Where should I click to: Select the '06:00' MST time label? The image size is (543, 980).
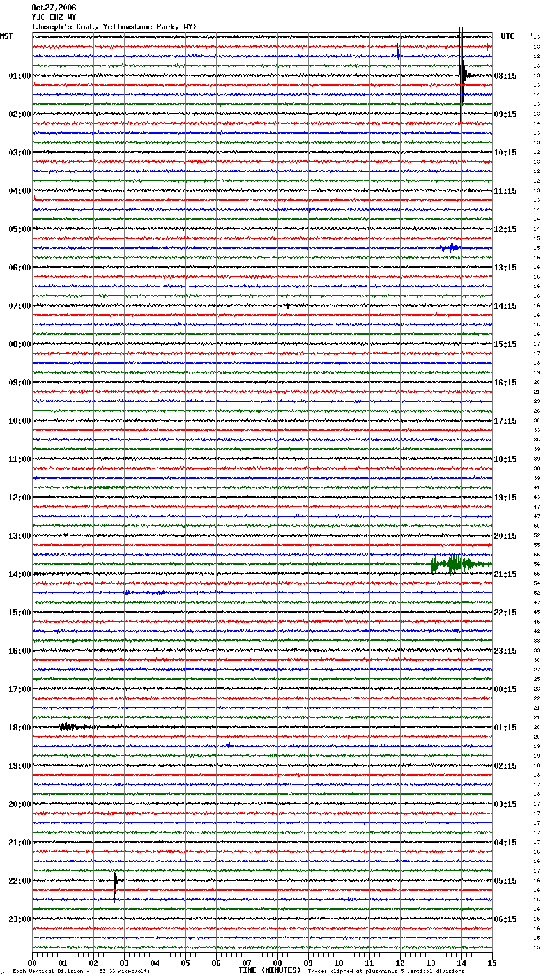(x=20, y=268)
